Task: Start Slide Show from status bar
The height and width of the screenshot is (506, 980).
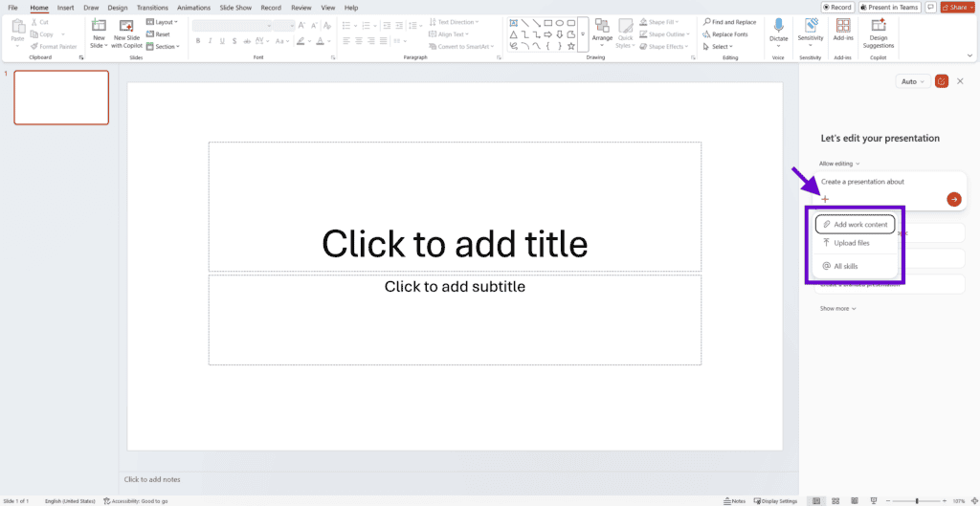Action: click(873, 501)
